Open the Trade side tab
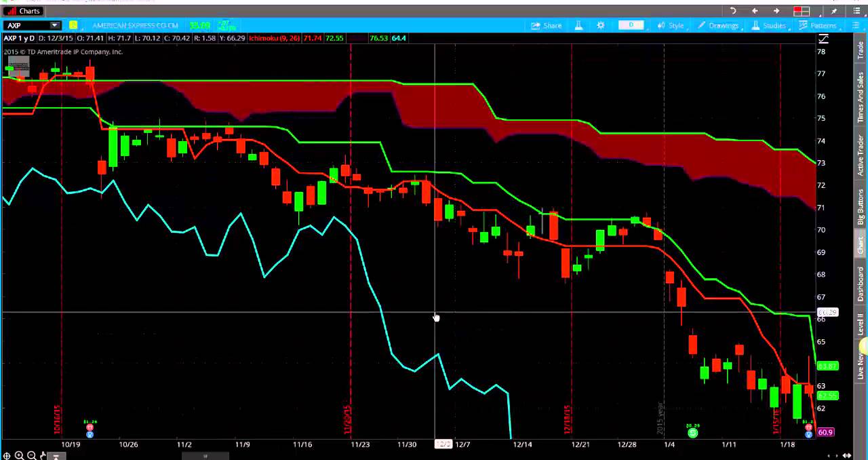 [x=861, y=50]
